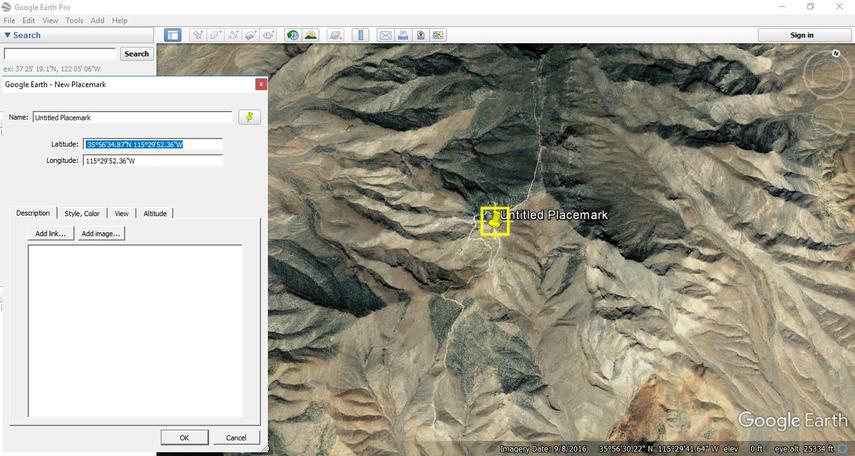Open the Tools menu

[x=74, y=20]
